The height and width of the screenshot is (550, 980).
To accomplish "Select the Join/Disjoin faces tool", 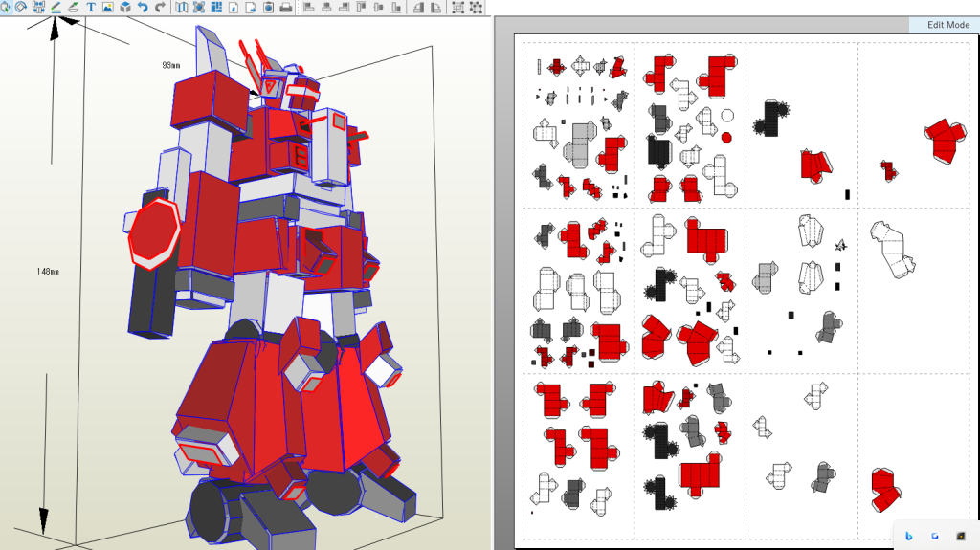I will tap(38, 7).
